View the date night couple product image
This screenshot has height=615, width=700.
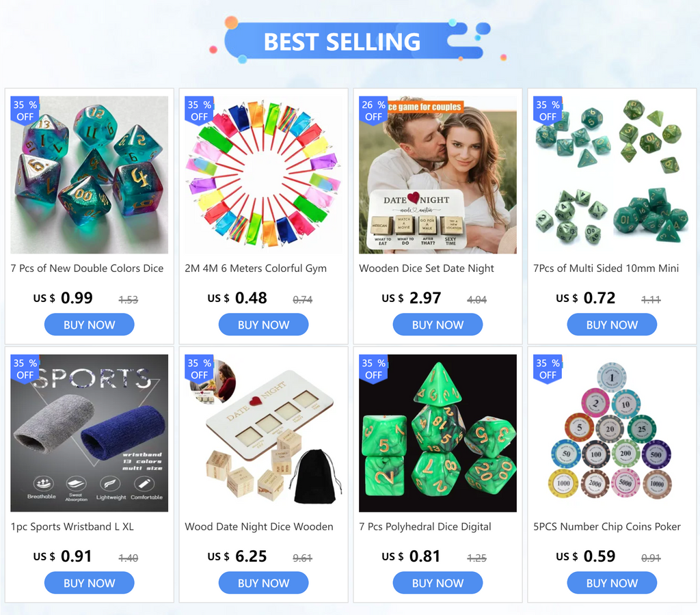437,175
